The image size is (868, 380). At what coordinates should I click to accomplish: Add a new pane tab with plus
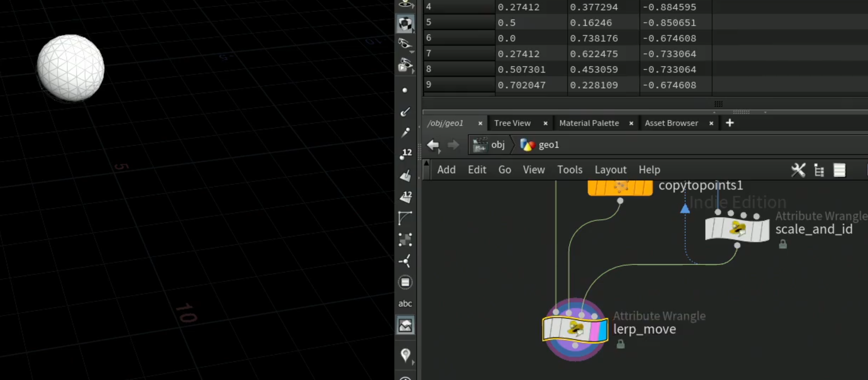point(729,123)
